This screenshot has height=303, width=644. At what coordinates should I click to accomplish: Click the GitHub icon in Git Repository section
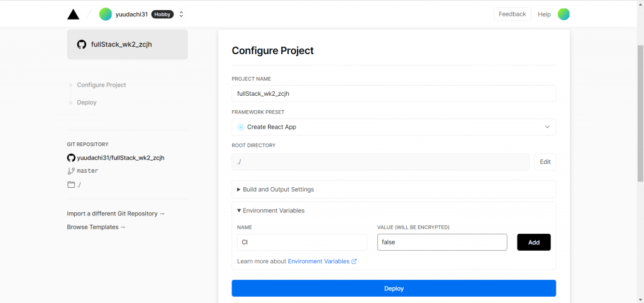[71, 157]
